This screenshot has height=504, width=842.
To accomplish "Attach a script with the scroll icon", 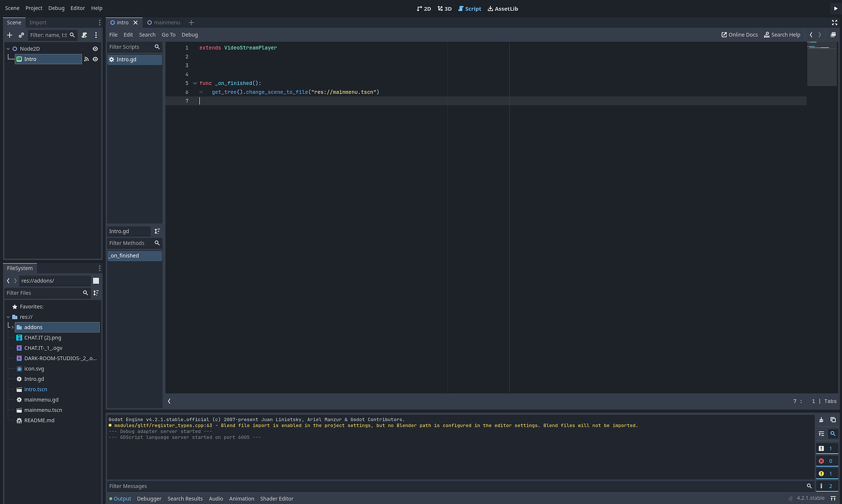I will (x=84, y=35).
